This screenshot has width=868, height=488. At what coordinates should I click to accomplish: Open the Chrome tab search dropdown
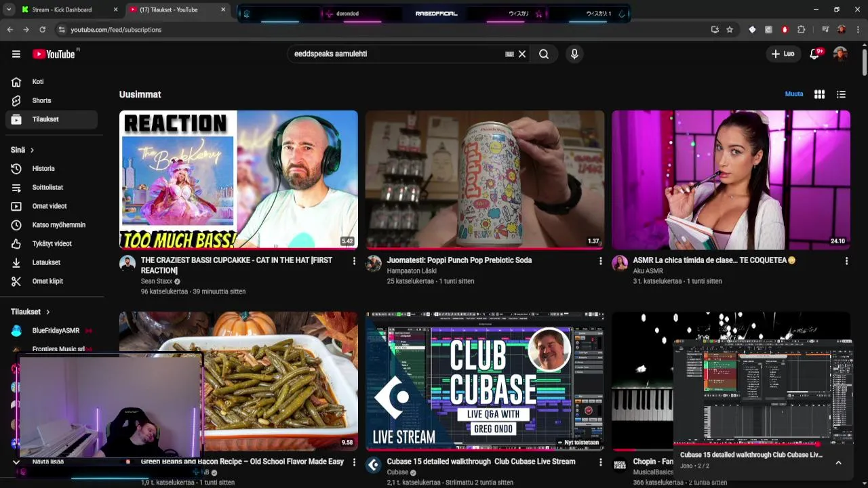(9, 9)
